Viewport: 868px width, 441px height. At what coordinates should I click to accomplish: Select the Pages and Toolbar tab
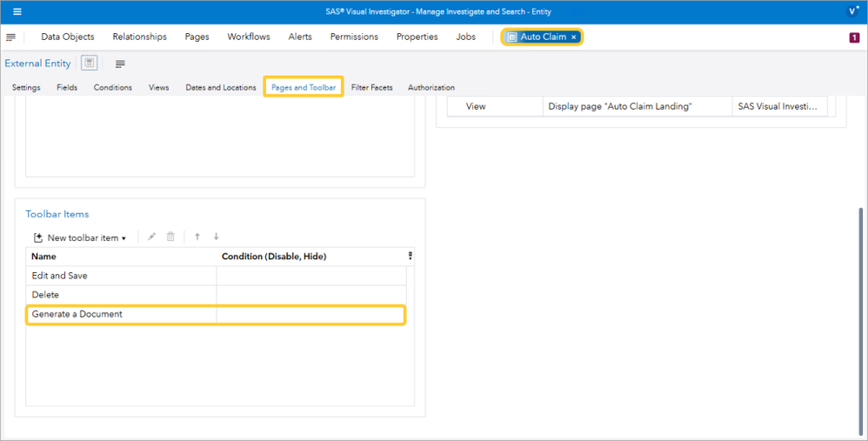pos(304,88)
